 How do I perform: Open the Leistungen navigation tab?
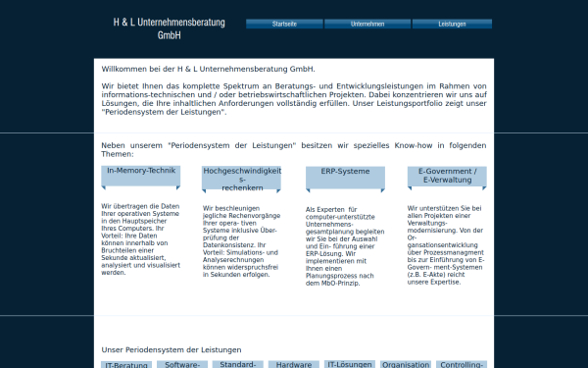(452, 24)
